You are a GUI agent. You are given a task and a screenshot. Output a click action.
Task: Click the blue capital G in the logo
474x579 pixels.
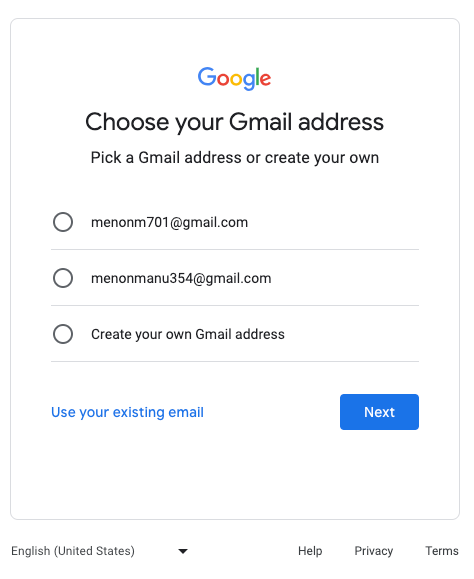[207, 76]
